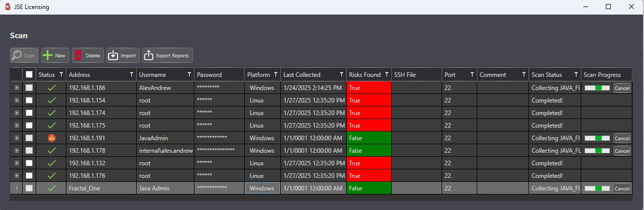The width and height of the screenshot is (644, 210).
Task: Select the JavaAdmin username cell
Action: (165, 138)
